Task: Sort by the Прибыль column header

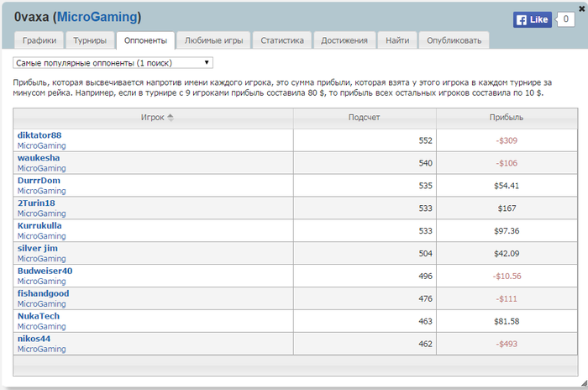Action: point(507,118)
